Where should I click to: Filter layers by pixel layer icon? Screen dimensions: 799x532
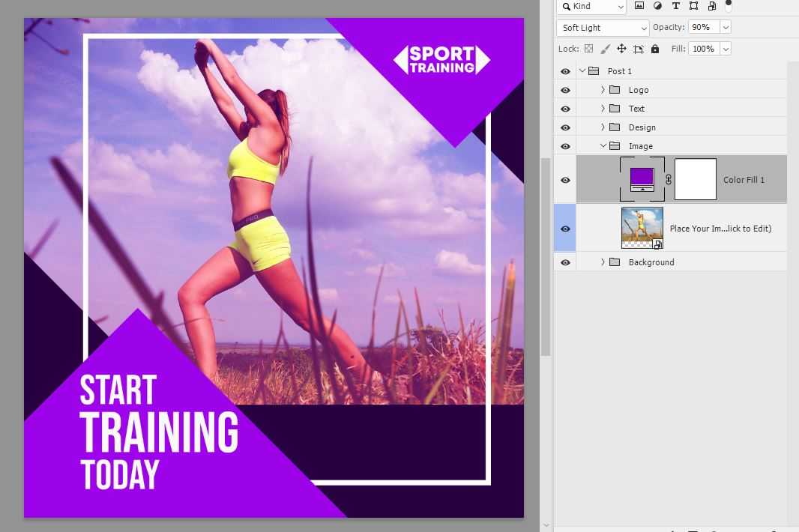(639, 6)
